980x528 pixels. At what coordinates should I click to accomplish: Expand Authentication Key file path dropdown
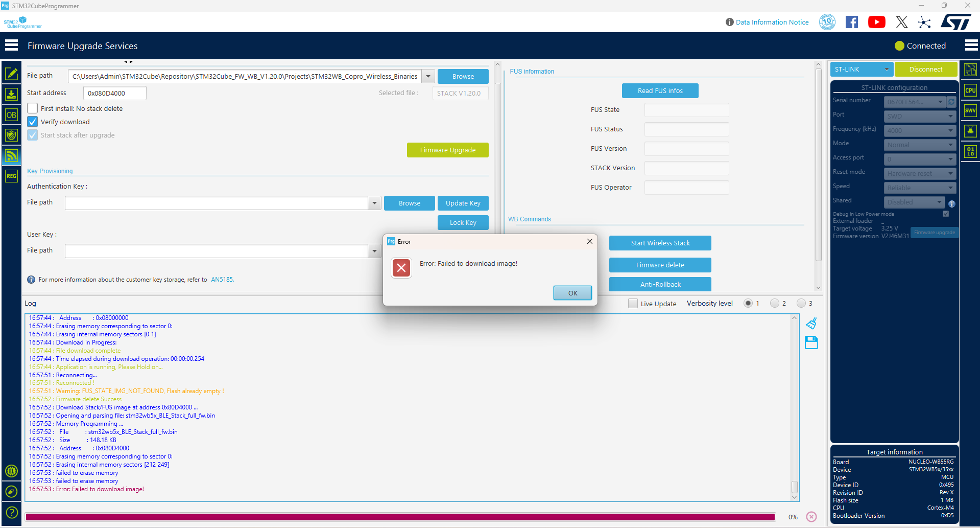[374, 203]
